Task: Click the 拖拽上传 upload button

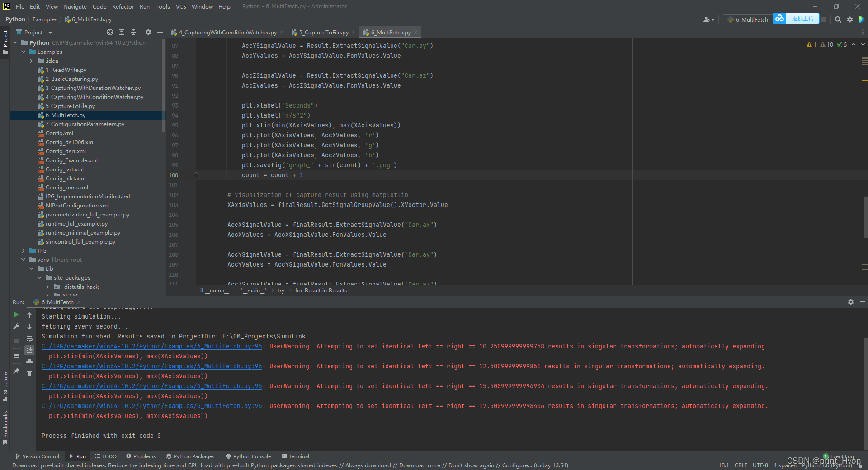Action: click(802, 19)
